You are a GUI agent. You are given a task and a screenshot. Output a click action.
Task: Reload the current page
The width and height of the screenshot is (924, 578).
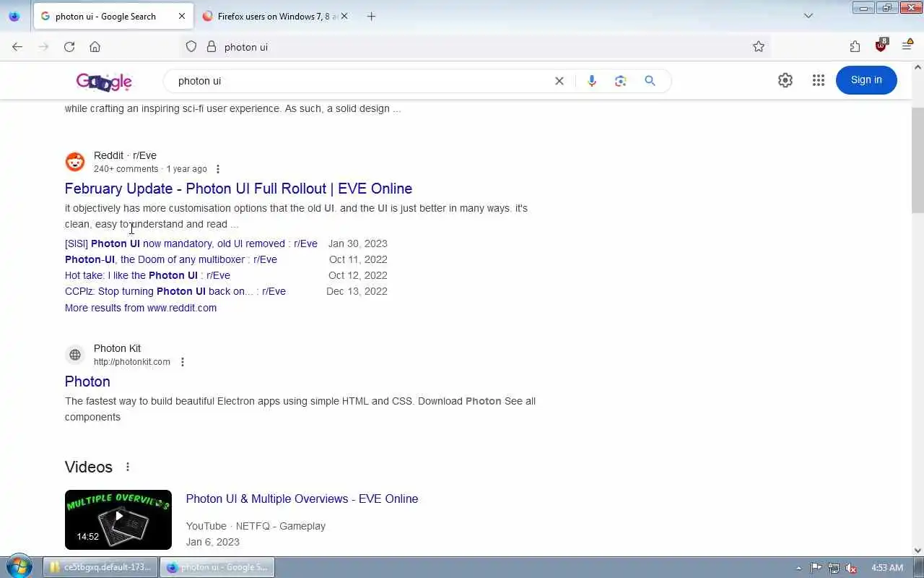(x=69, y=47)
